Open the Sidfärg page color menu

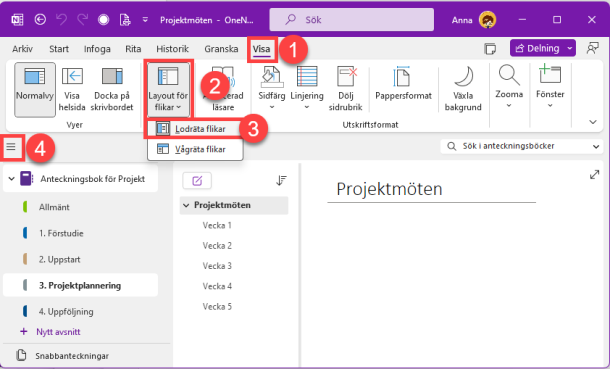point(272,88)
